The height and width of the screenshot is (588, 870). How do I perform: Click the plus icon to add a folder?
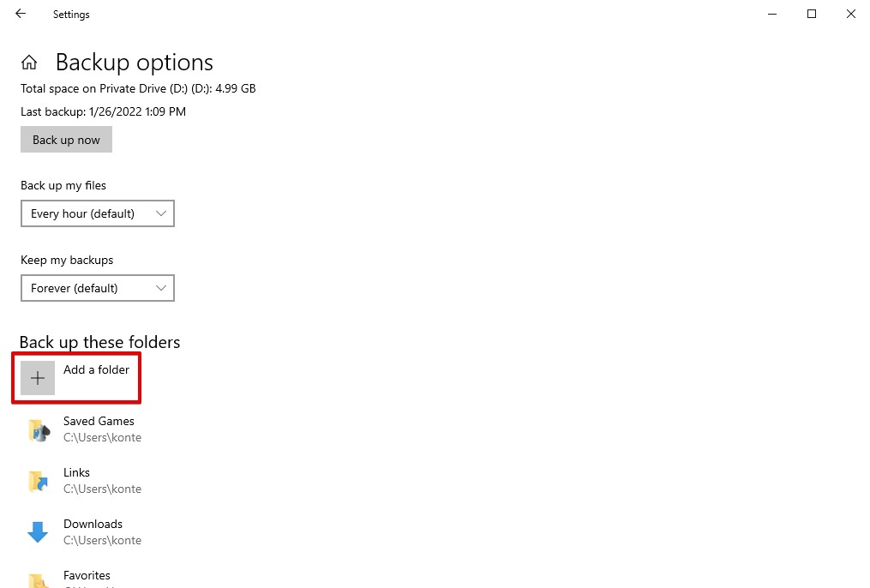tap(38, 378)
